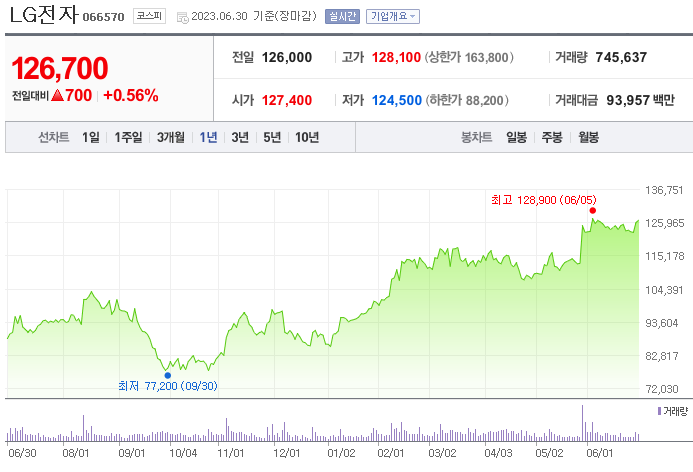Click the opening price value 127,400
This screenshot has width=693, height=472.
[x=287, y=100]
